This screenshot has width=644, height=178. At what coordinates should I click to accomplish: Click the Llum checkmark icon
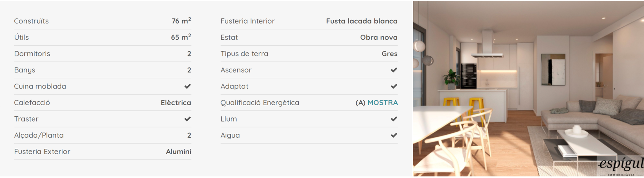[394, 119]
